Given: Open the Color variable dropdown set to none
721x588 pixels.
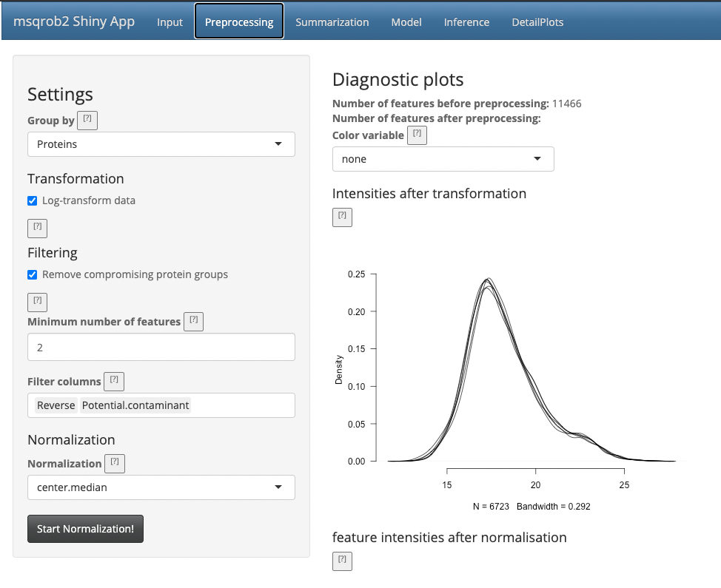Looking at the screenshot, I should (x=443, y=159).
